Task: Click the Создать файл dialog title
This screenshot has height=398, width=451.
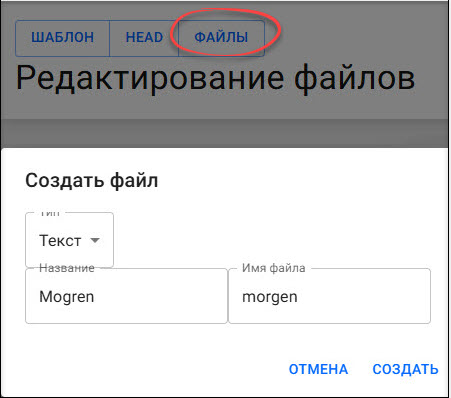Action: [x=92, y=181]
